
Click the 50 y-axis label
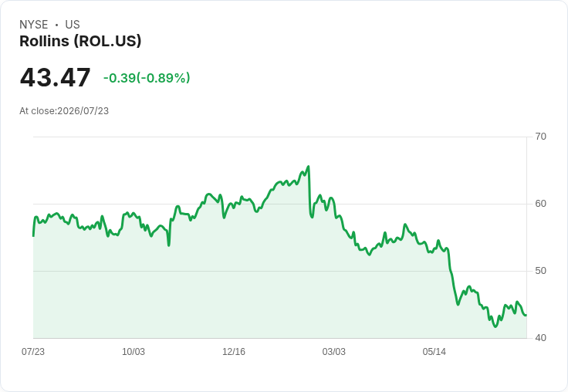pos(540,271)
